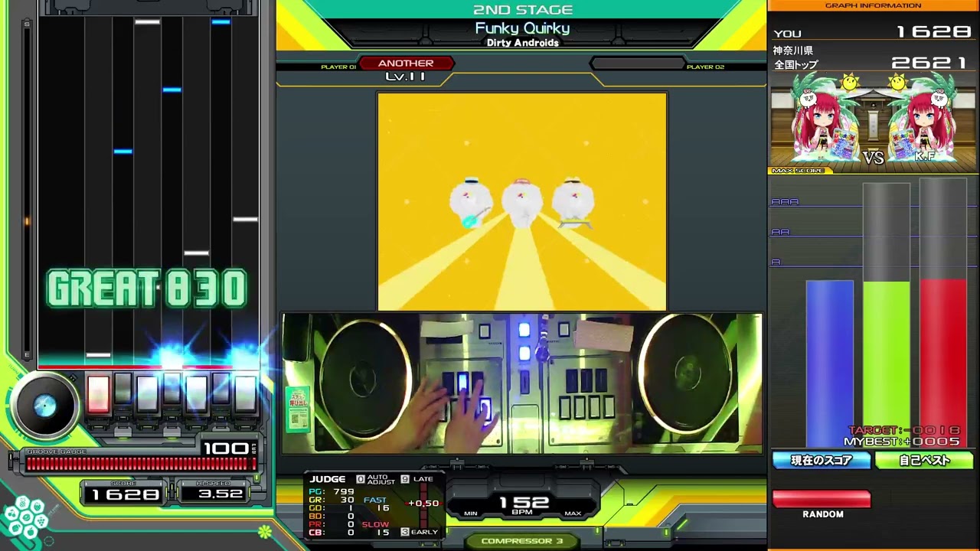Click the red RANDOM option pill
The height and width of the screenshot is (551, 980).
click(822, 500)
